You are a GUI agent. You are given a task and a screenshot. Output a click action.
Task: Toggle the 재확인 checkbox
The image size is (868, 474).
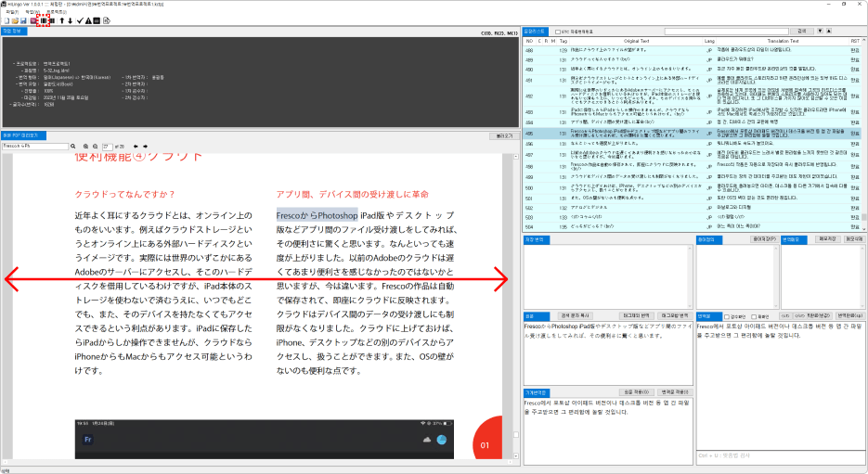(754, 317)
